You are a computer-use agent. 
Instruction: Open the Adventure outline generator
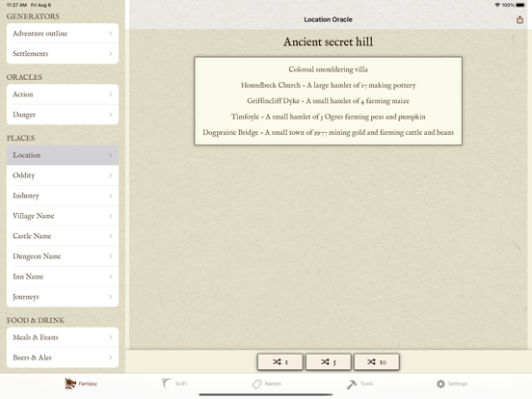[x=63, y=33]
